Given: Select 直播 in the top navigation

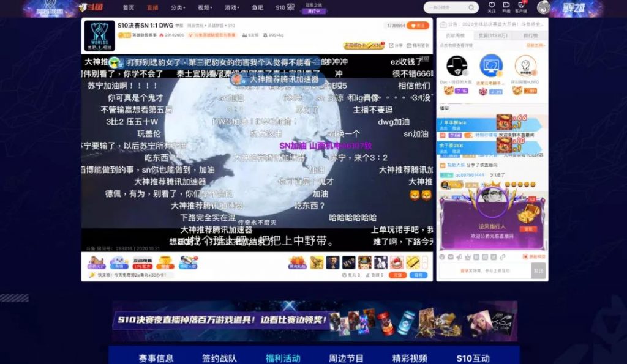Looking at the screenshot, I should tap(152, 7).
